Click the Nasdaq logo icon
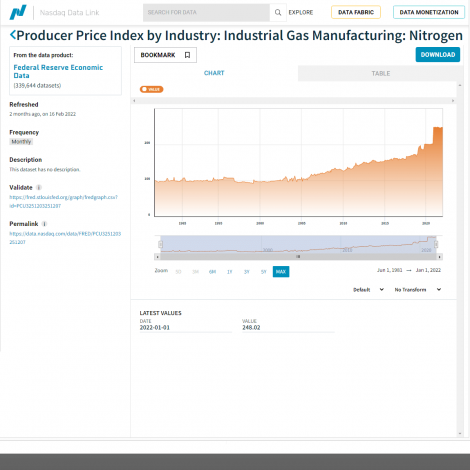Viewport: 470px width, 470px height. click(18, 12)
